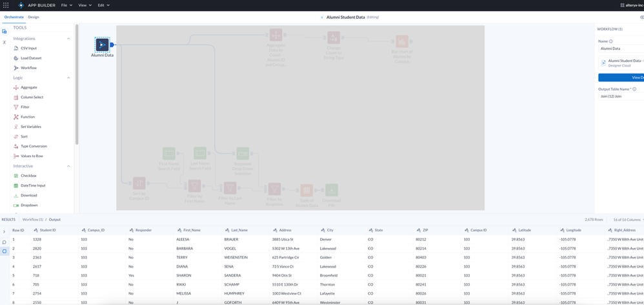644x305 pixels.
Task: Click the Alumni Student Data workflow card
Action: pyautogui.click(x=621, y=63)
